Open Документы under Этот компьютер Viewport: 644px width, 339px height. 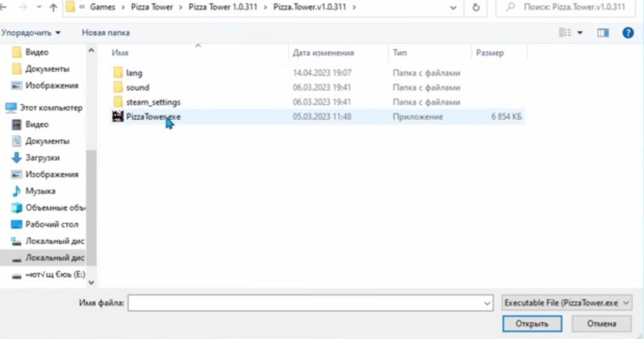coord(47,141)
